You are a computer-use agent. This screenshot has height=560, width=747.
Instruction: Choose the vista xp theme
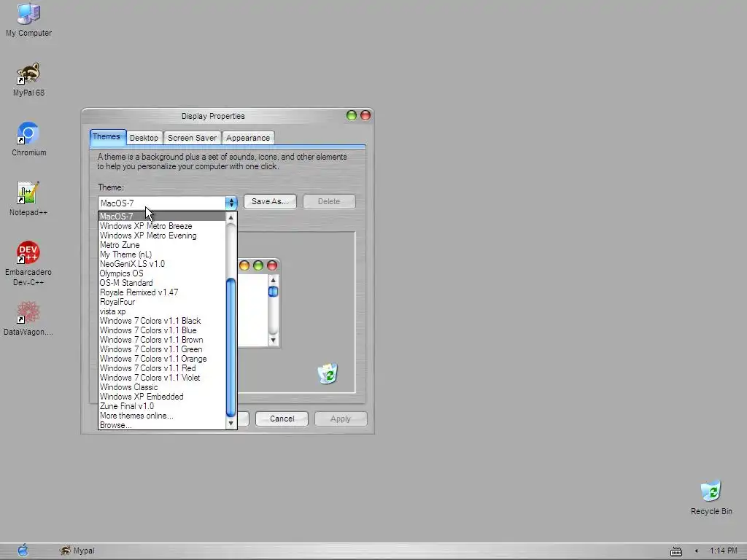point(161,311)
